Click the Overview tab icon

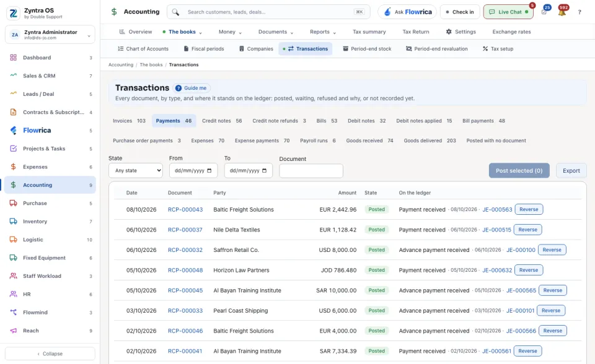click(x=122, y=32)
